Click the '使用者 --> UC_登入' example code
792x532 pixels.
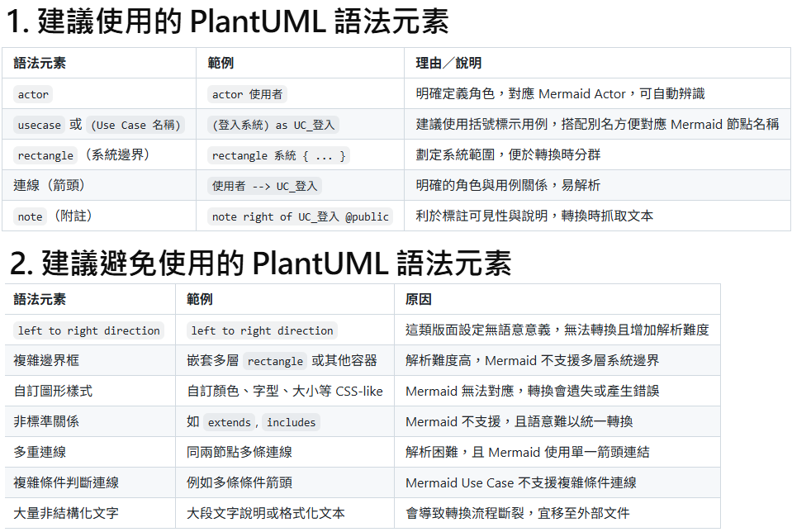264,186
